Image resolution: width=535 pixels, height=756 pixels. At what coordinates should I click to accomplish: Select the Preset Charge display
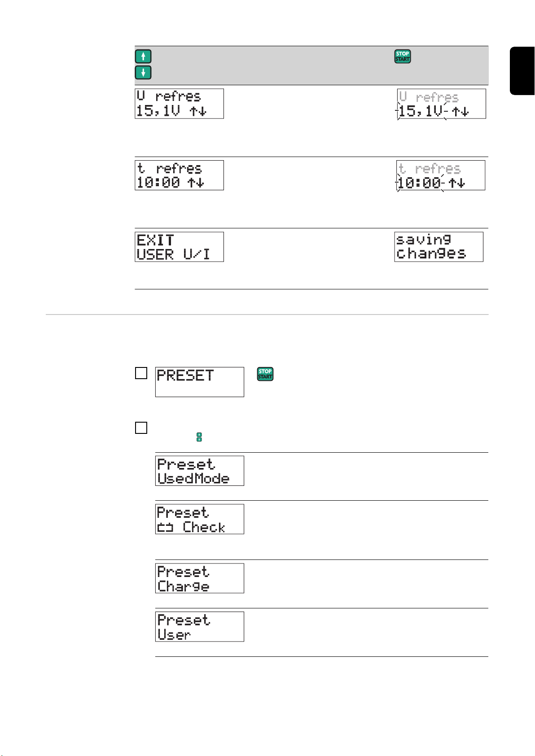point(200,578)
